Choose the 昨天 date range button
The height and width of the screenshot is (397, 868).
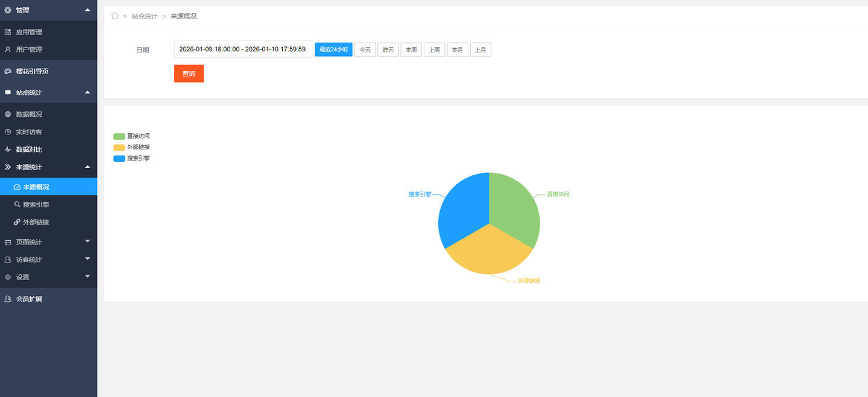point(388,49)
